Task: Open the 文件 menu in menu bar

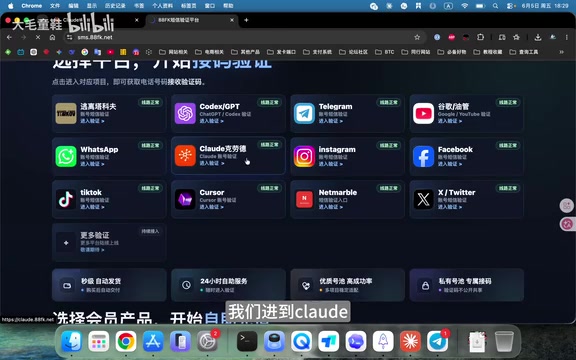Action: 55,6
